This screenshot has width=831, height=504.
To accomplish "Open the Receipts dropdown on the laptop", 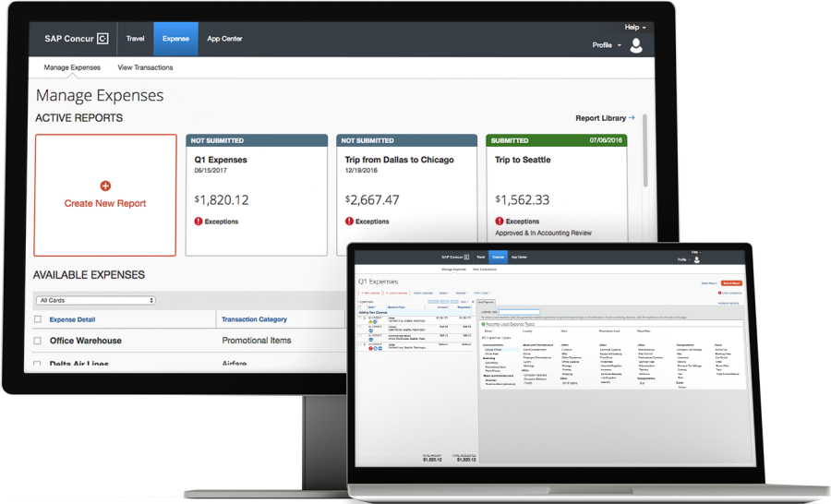I will click(461, 293).
